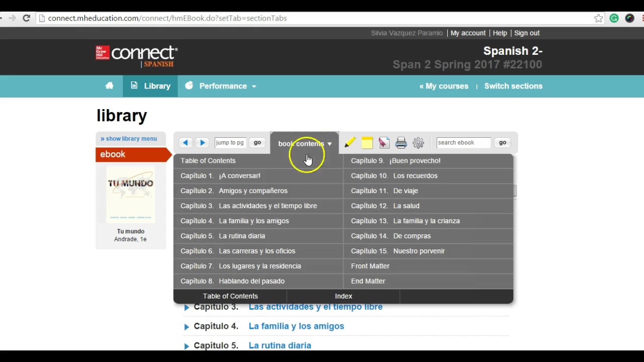Click the orange ebook sidebar tab
The image size is (644, 362).
coord(134,155)
